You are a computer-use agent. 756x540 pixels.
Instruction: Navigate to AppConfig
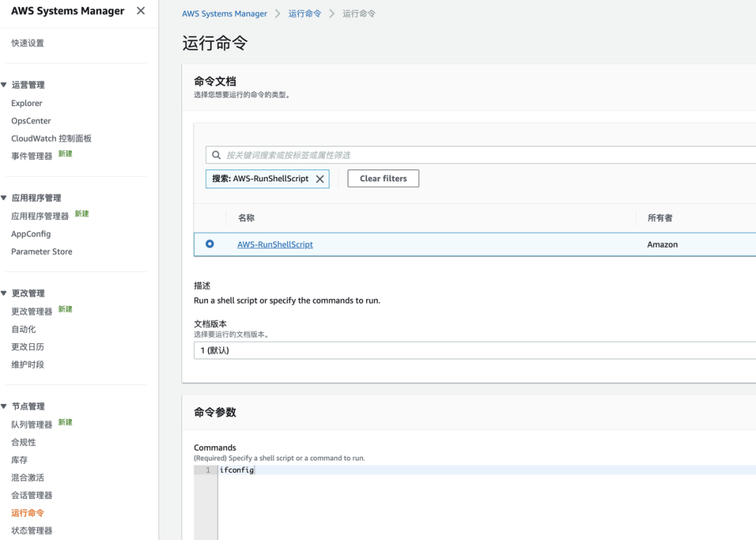31,234
